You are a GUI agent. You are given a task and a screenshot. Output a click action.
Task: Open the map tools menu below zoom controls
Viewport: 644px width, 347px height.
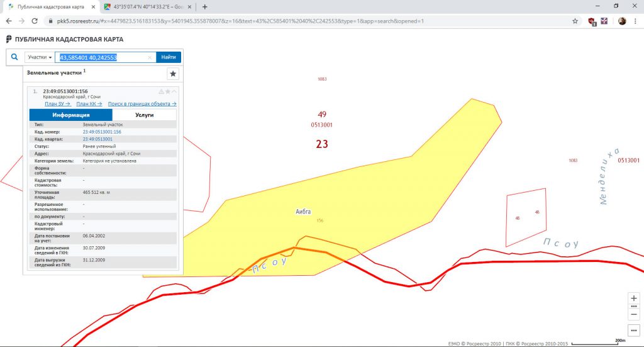tap(634, 331)
